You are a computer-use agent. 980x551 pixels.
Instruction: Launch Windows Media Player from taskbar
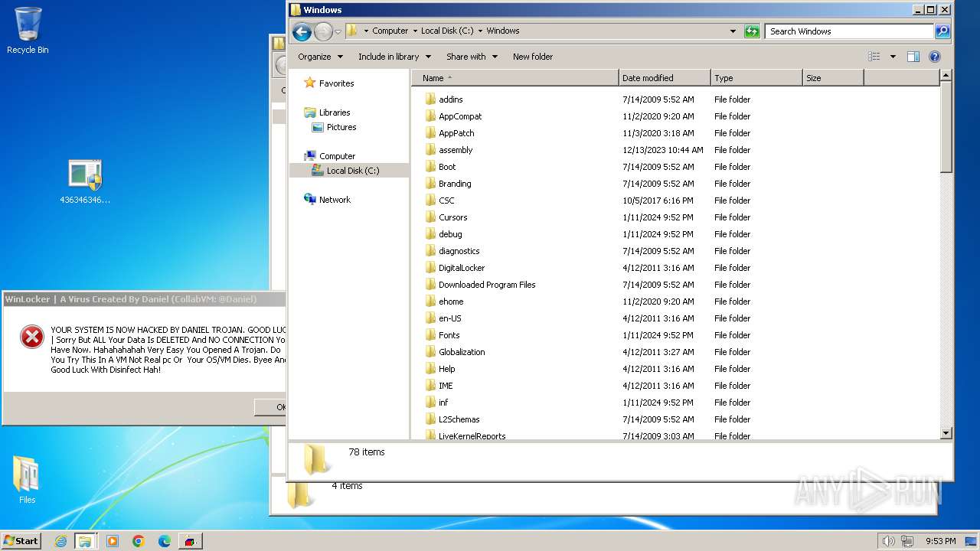pyautogui.click(x=113, y=541)
